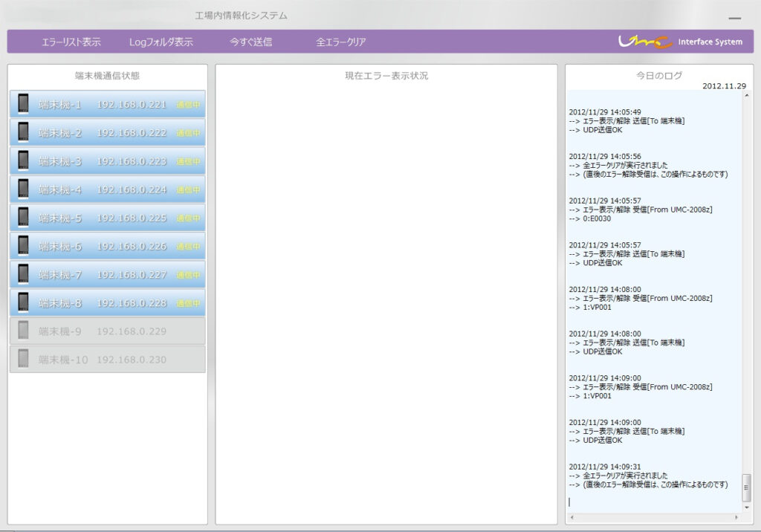Click the phone icon for 端末機-8
The width and height of the screenshot is (761, 532).
24,303
